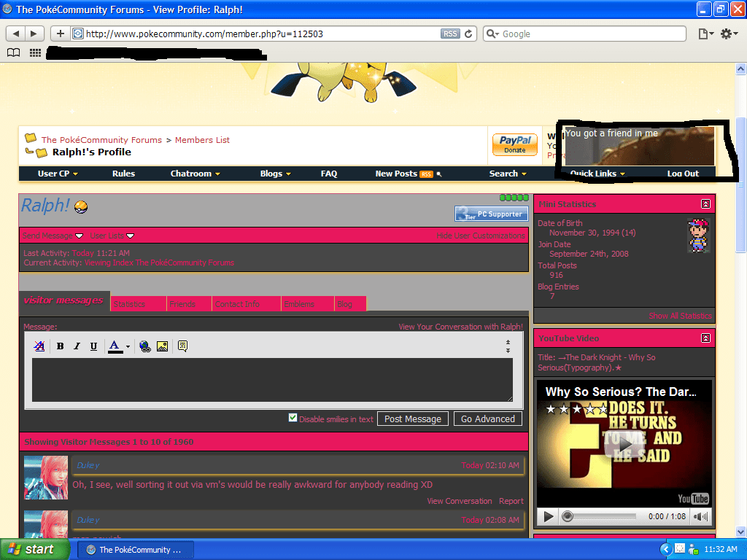Click the RSS badge in address bar
The width and height of the screenshot is (747, 560).
click(449, 34)
